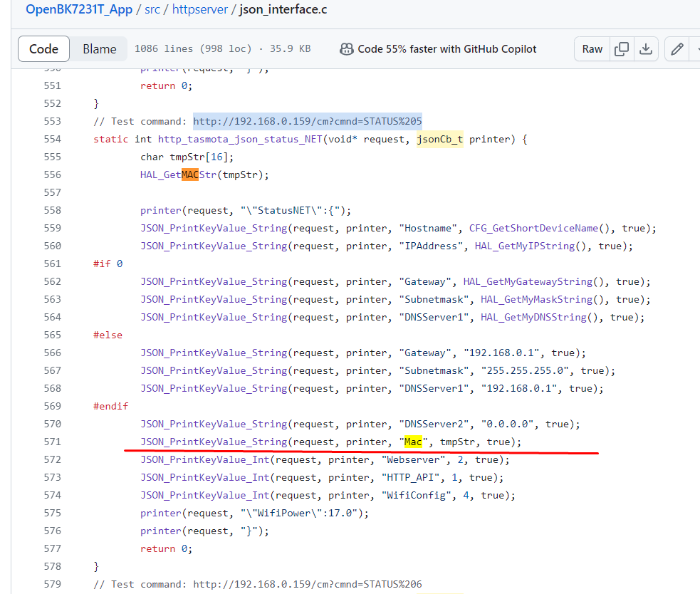700x594 pixels.
Task: Click the "Webserver" key string
Action: coord(414,459)
